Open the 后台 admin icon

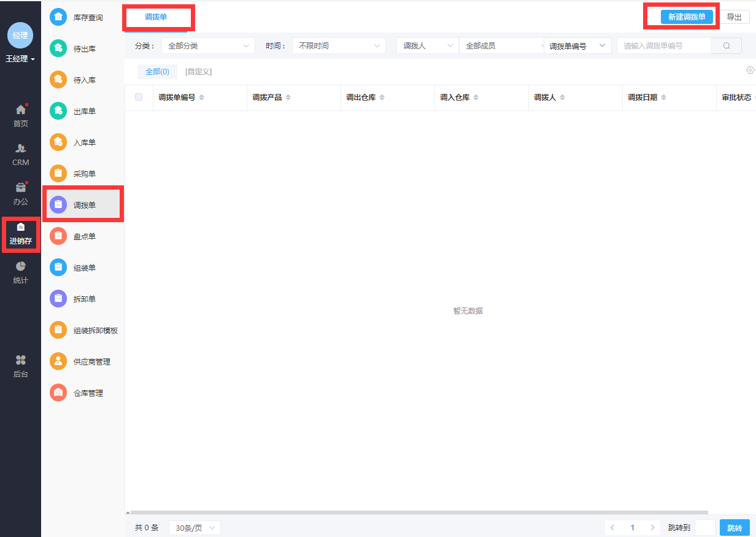coord(21,360)
